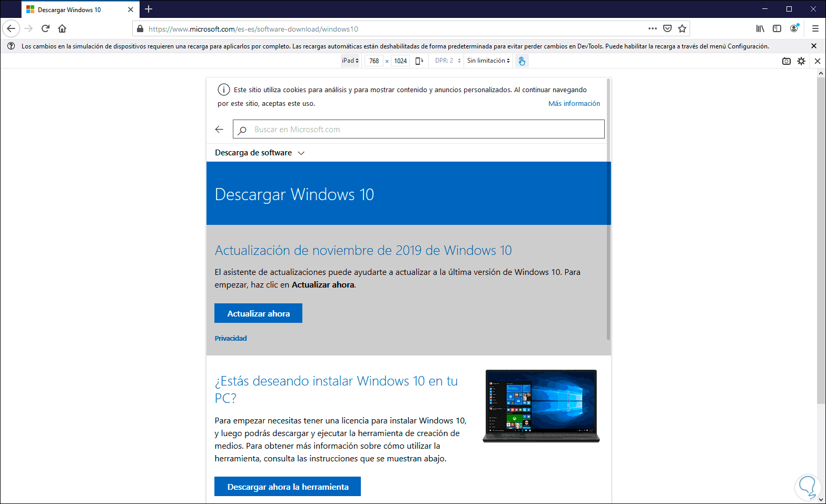Open the iPad device selector dropdown
Screen dimensions: 826x504
pyautogui.click(x=350, y=61)
